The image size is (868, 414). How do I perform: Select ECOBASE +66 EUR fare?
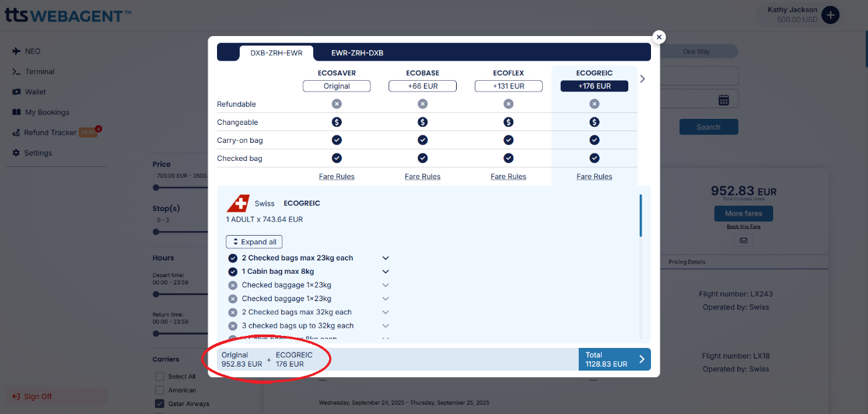click(423, 86)
